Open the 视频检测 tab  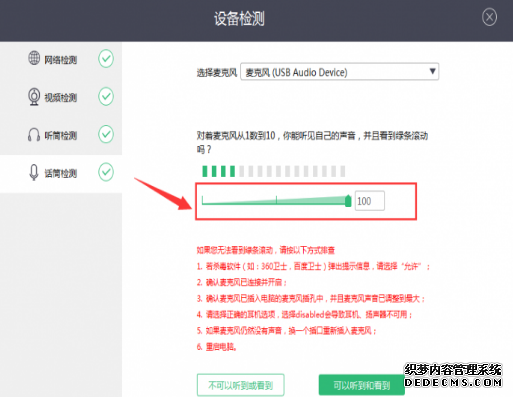tap(61, 97)
